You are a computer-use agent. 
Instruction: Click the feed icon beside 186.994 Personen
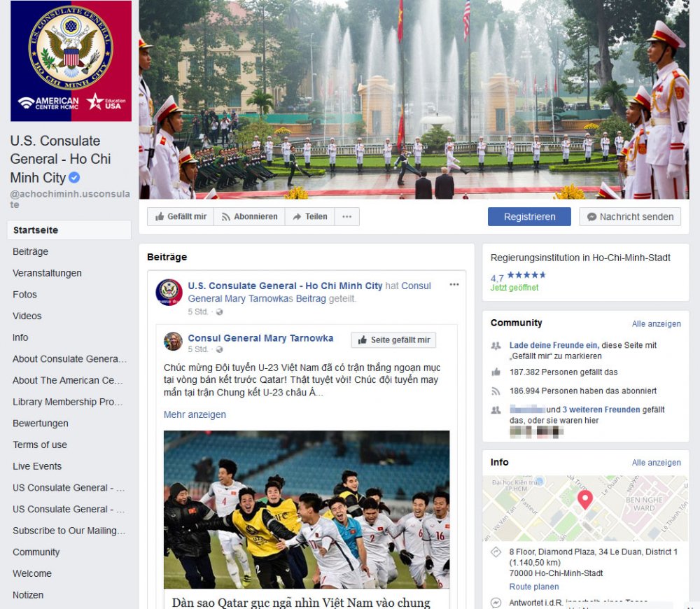496,391
